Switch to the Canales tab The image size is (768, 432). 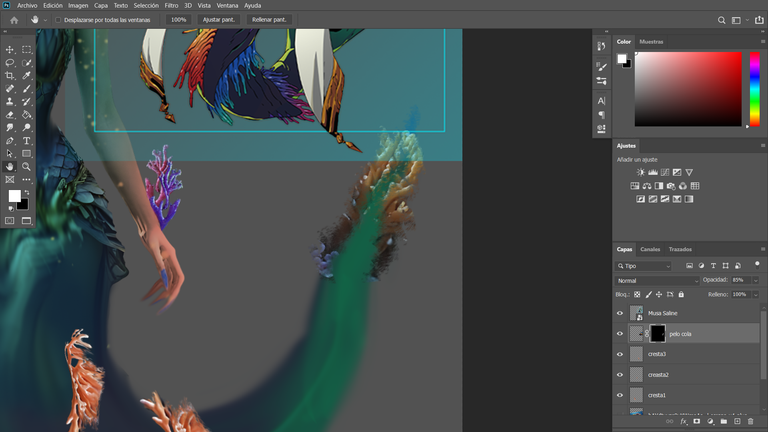(650, 249)
